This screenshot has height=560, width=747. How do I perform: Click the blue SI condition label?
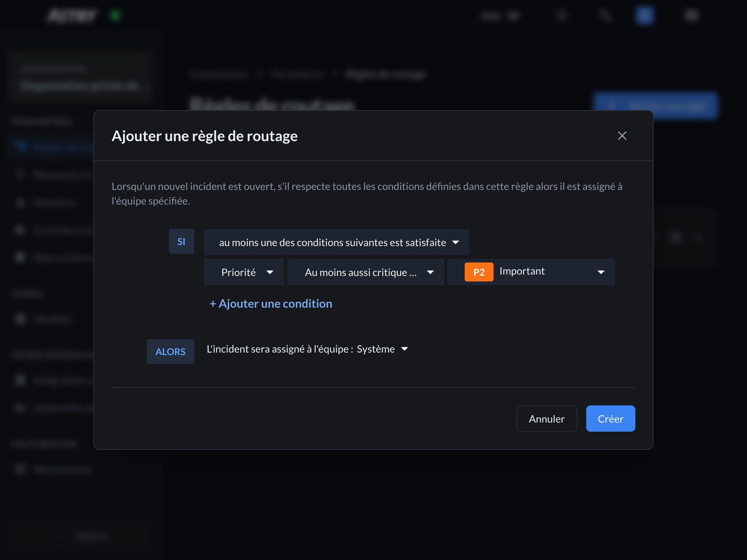pyautogui.click(x=181, y=242)
